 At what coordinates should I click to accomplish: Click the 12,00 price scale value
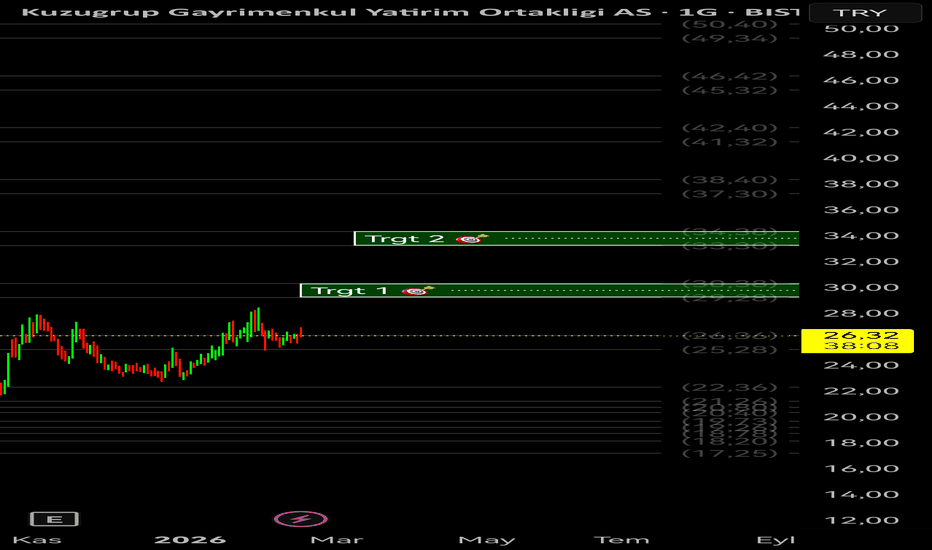861,520
